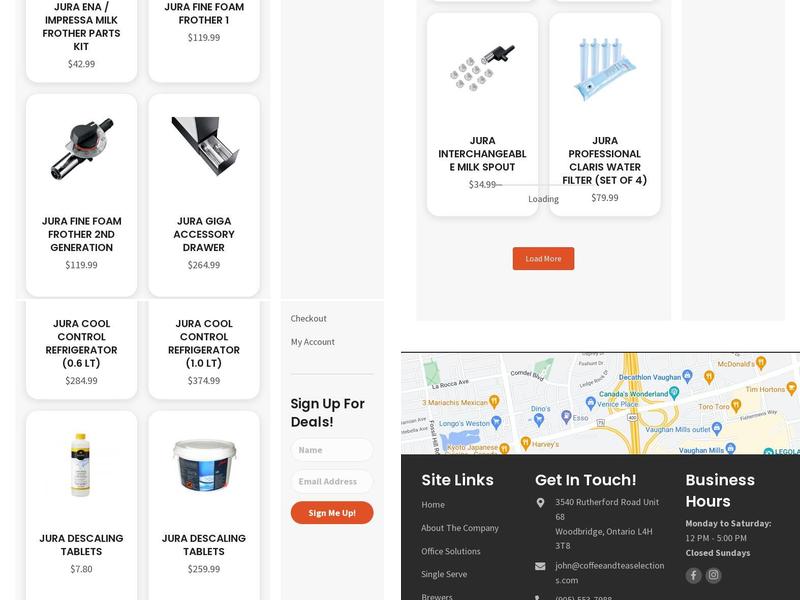View the $7.80 descaling tablets bottle image
This screenshot has width=800, height=600.
coord(81,465)
